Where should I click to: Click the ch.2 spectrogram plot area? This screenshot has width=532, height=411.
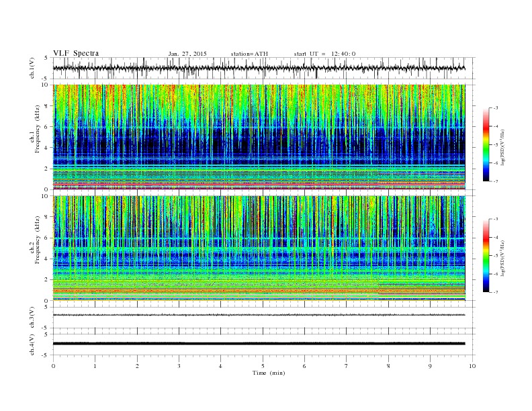click(259, 248)
